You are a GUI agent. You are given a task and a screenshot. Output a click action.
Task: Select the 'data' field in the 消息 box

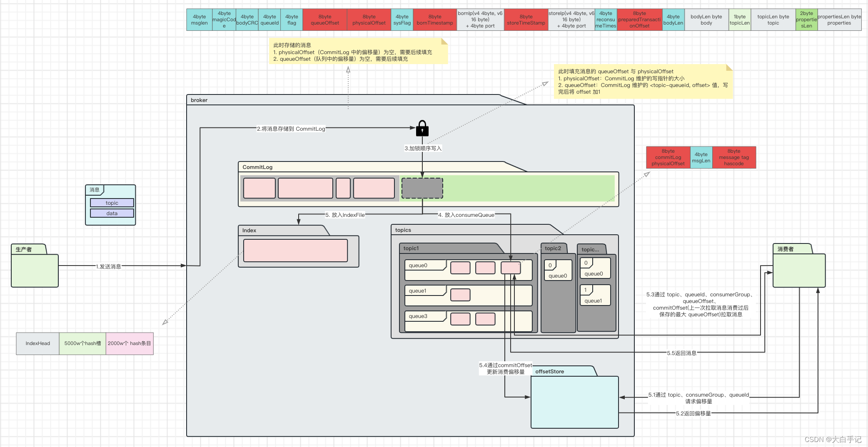click(112, 213)
